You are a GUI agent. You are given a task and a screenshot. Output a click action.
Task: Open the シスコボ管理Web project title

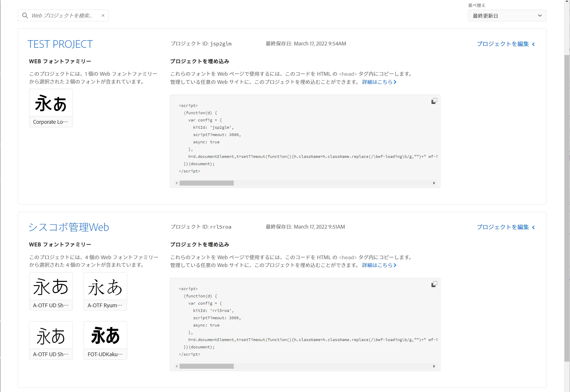point(69,227)
